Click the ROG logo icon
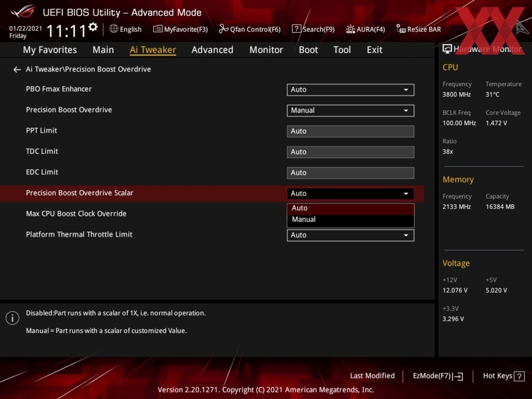This screenshot has width=532, height=399. point(23,12)
